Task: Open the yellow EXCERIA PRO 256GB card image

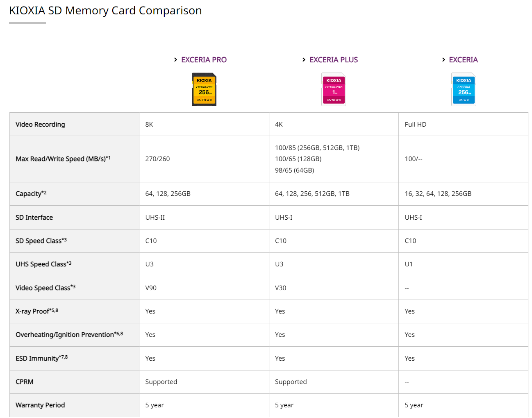Action: (204, 89)
